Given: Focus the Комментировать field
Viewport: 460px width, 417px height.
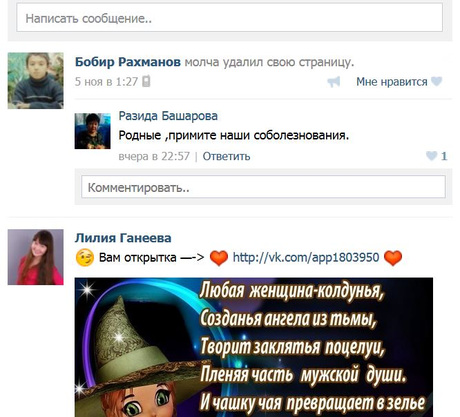Looking at the screenshot, I should click(263, 187).
